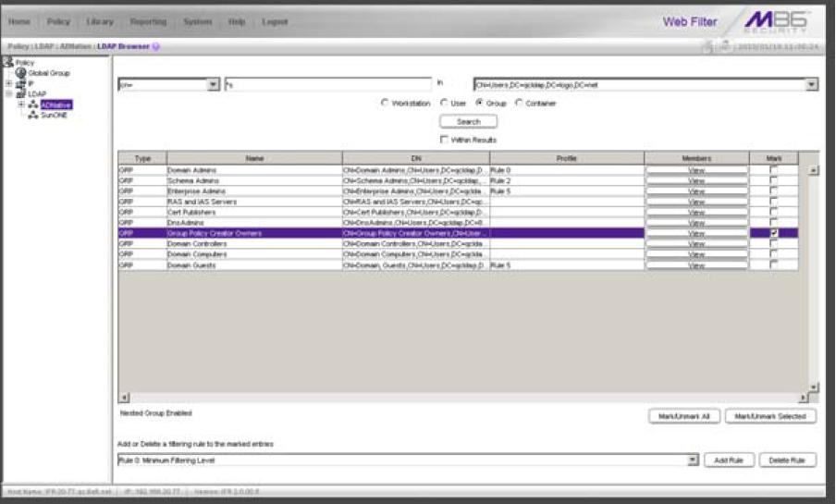Click the help icon beside LDAP Browser

(156, 47)
